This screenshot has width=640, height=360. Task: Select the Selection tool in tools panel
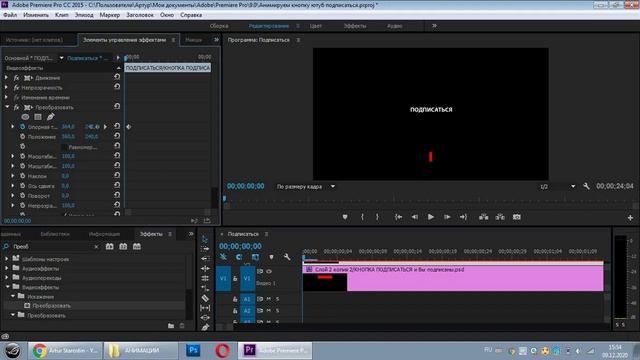[x=205, y=239]
